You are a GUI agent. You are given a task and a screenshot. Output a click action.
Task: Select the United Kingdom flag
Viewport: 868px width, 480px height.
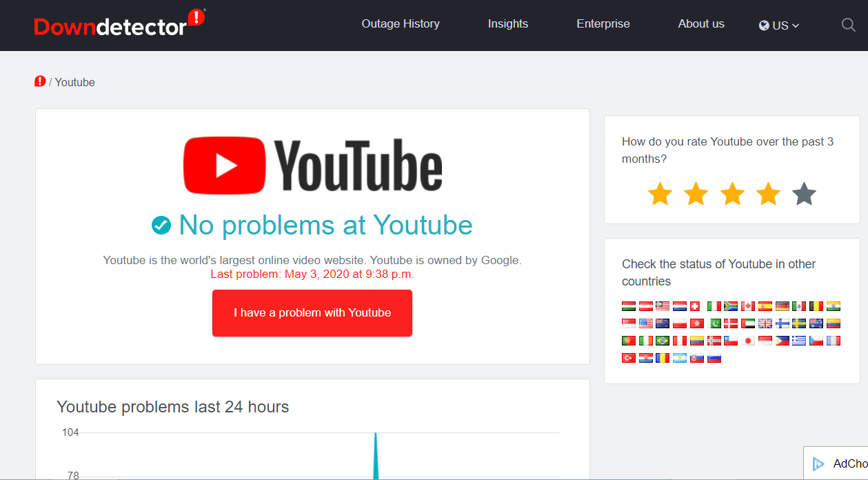click(x=765, y=323)
